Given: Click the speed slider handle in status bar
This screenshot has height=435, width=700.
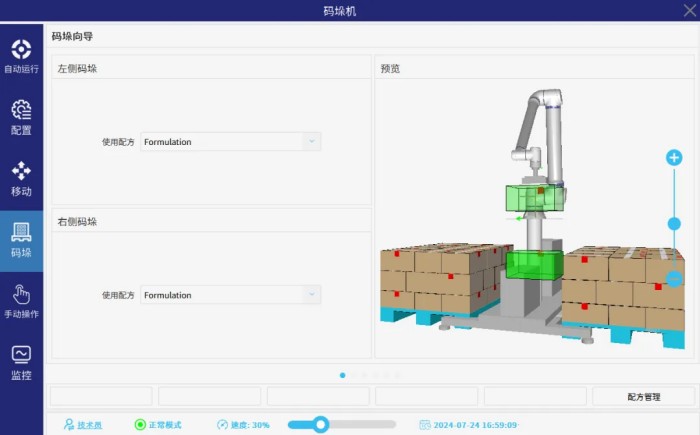Looking at the screenshot, I should coord(320,425).
